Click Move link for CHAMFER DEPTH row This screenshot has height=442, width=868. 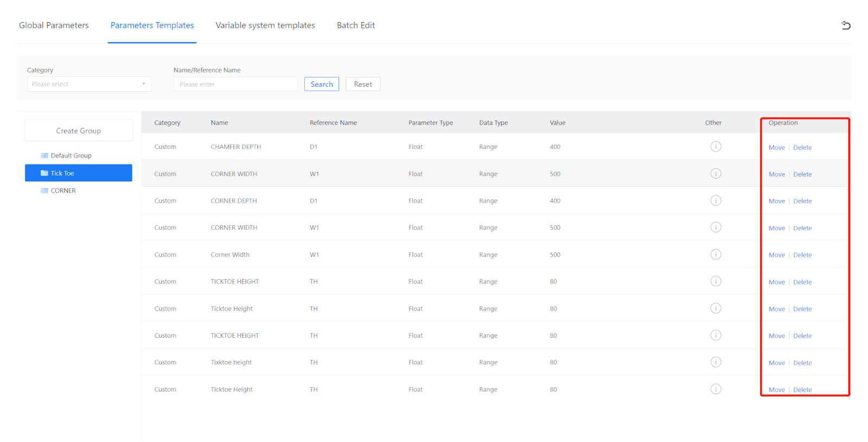click(776, 148)
